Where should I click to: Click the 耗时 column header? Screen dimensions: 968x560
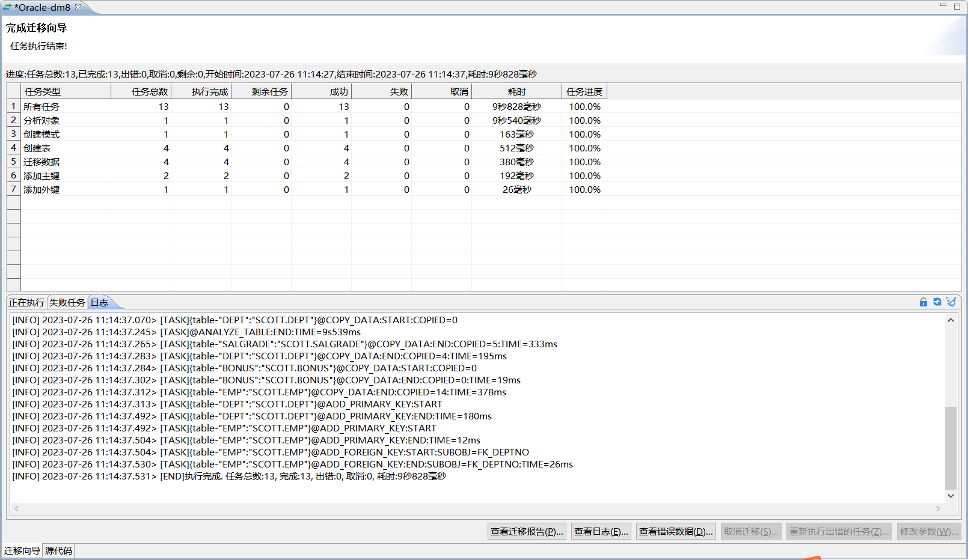(517, 91)
